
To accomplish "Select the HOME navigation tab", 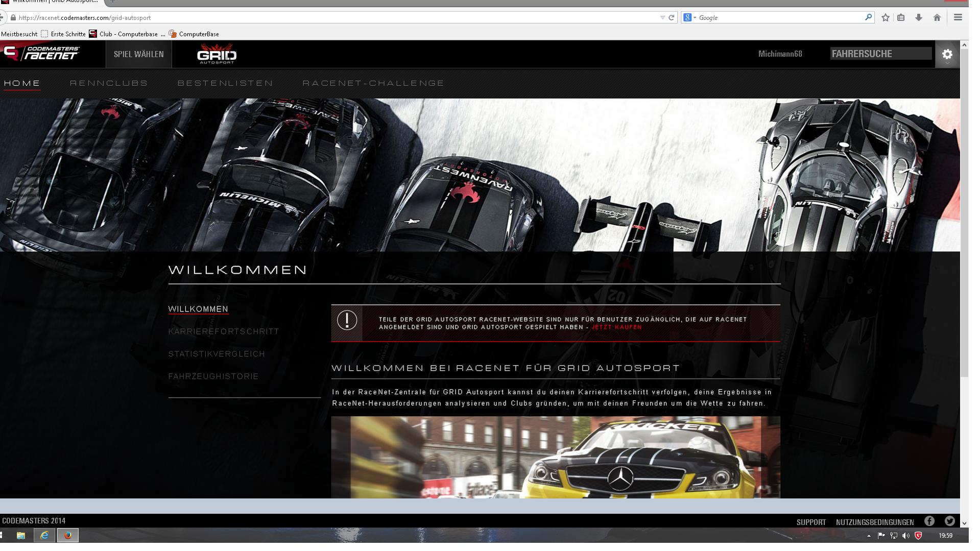I will coord(22,83).
